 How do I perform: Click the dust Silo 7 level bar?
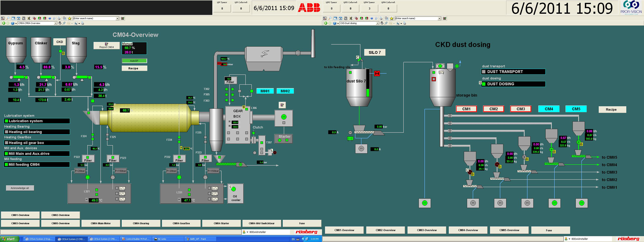pos(368,83)
